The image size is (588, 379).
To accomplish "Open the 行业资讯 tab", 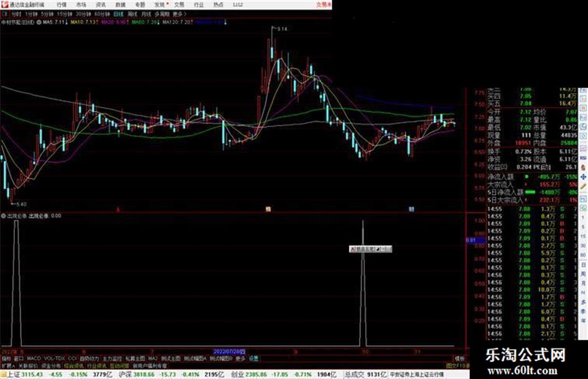I will [x=96, y=365].
